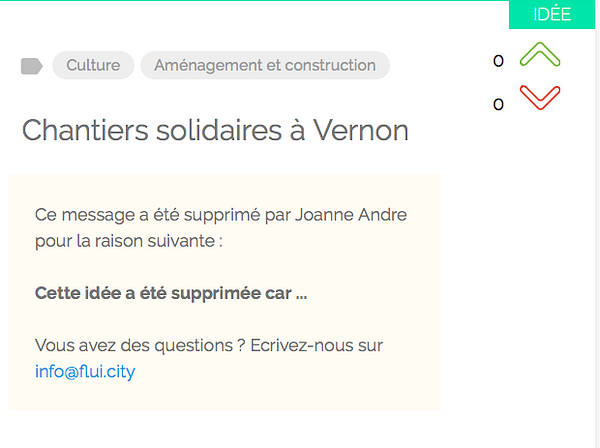
Task: Click the pour la raison suivante line
Action: (129, 241)
